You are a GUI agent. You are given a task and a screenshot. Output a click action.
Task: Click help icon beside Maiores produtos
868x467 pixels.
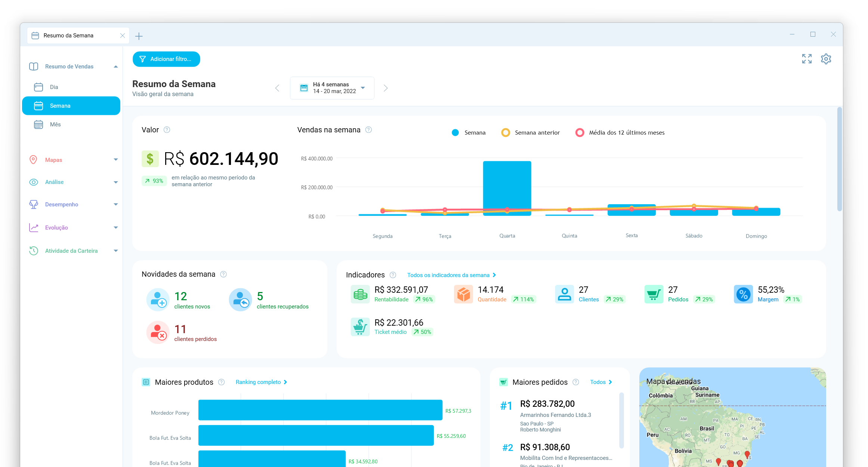click(221, 382)
